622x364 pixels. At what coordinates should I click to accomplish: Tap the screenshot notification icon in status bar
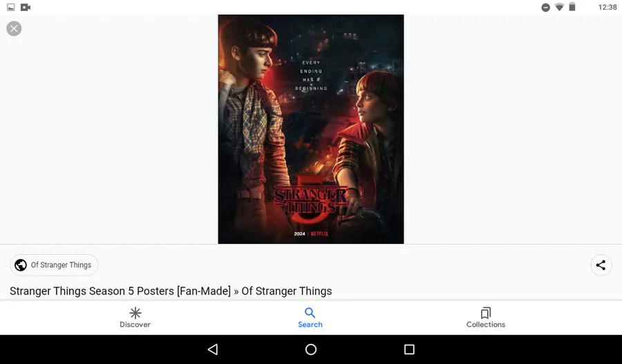[x=10, y=7]
